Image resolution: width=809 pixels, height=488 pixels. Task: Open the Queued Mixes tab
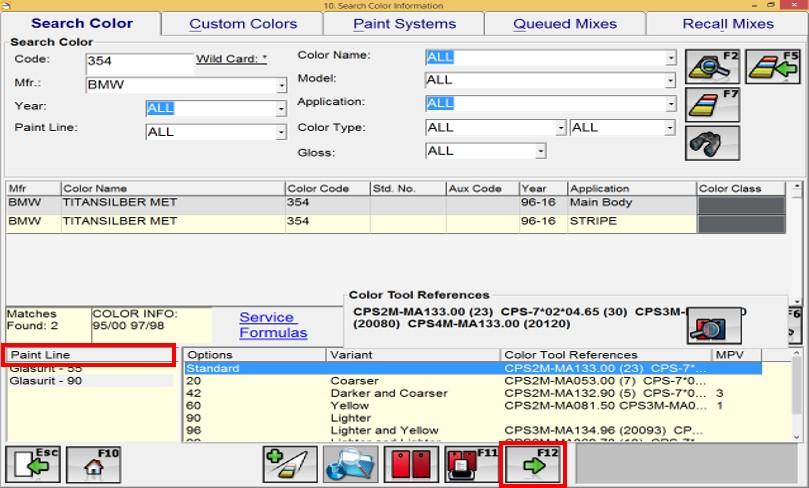point(565,24)
